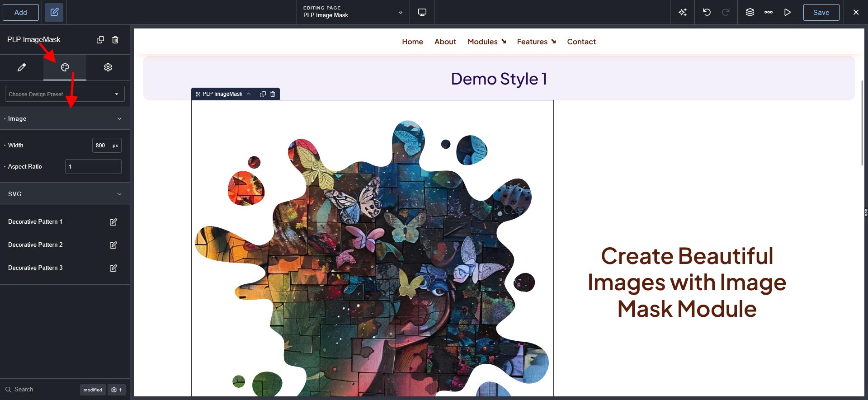The image size is (868, 400).
Task: Preview the page with play icon
Action: [x=788, y=12]
